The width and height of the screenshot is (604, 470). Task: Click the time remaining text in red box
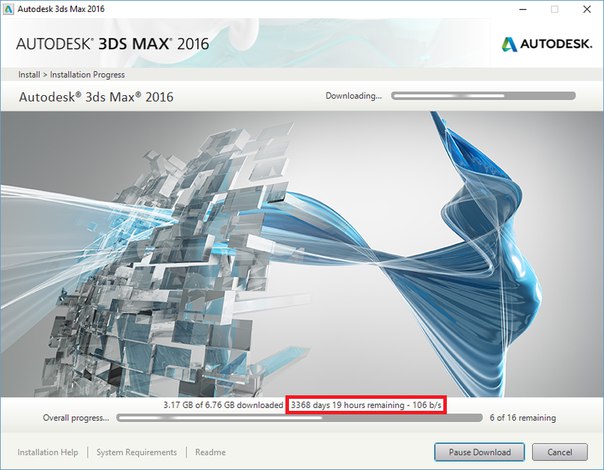366,405
